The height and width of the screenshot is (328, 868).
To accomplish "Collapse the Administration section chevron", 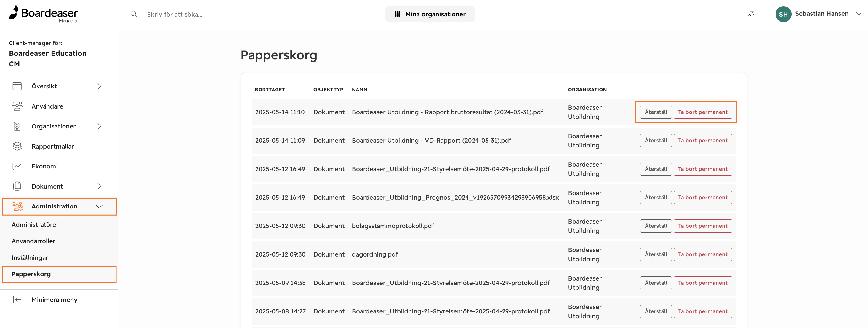I will [x=99, y=206].
